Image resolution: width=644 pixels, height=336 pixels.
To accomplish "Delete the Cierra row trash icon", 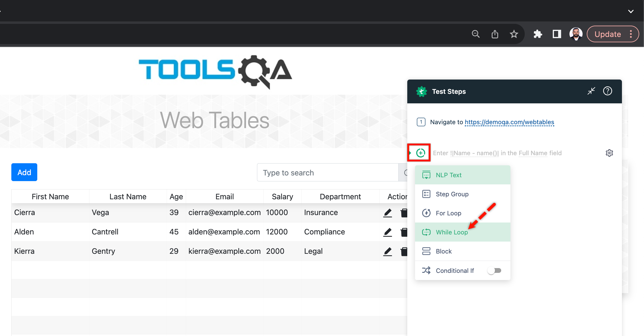I will [404, 213].
